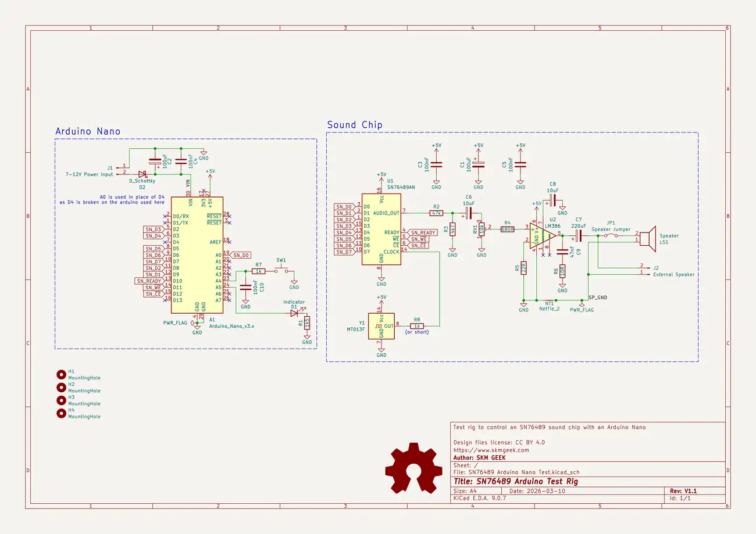Click the 'Arduino_Nano_v3.x' component value text
Image resolution: width=756 pixels, height=534 pixels.
coord(231,326)
